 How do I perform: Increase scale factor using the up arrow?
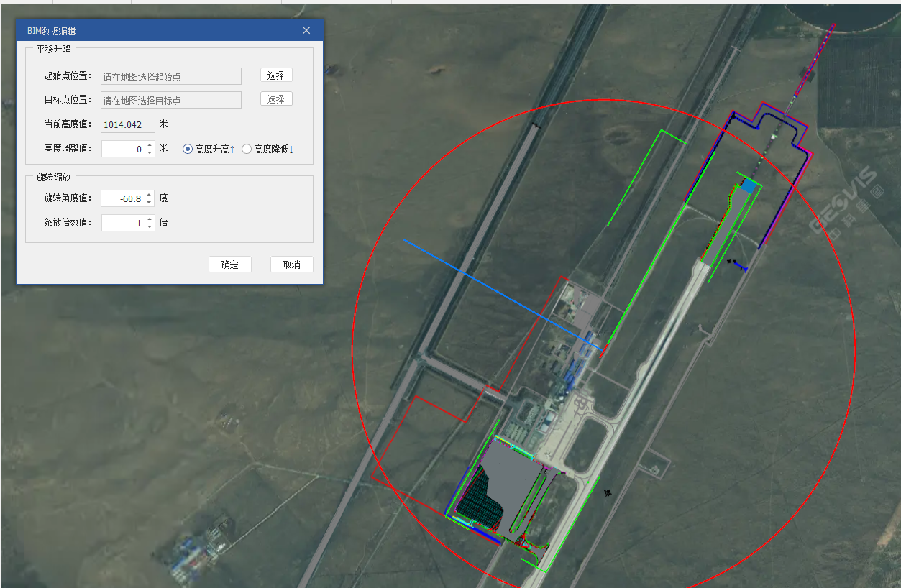point(150,219)
